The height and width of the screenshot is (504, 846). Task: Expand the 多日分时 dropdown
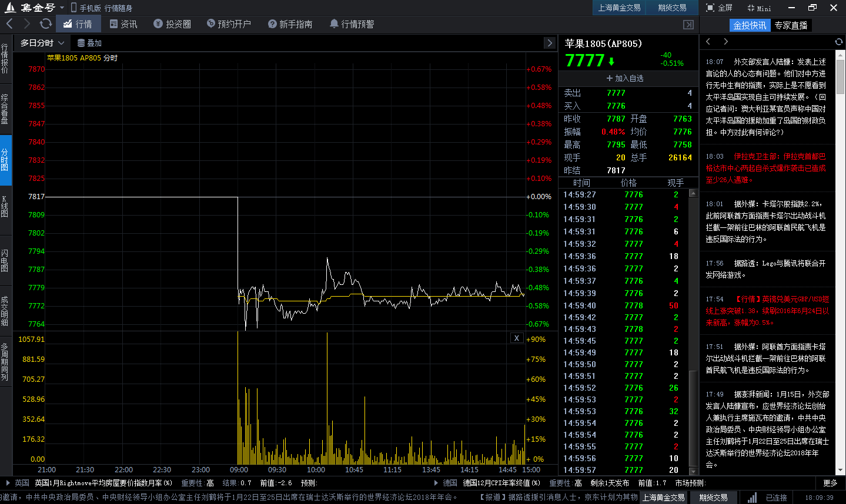coord(42,43)
